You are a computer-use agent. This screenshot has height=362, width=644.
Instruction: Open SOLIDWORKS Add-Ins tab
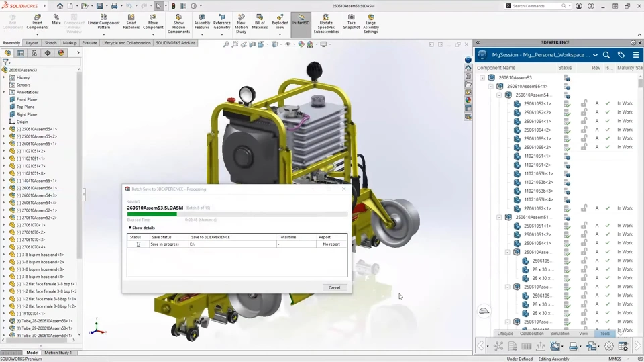pyautogui.click(x=175, y=43)
